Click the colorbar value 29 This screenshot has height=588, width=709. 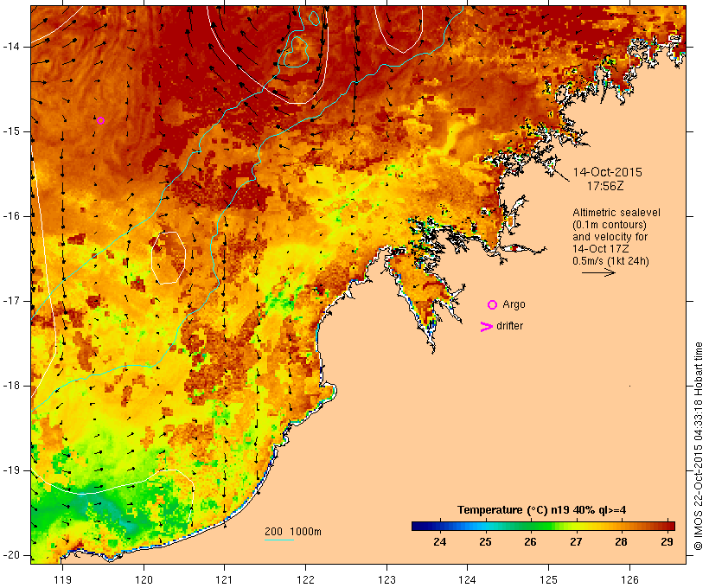667,542
